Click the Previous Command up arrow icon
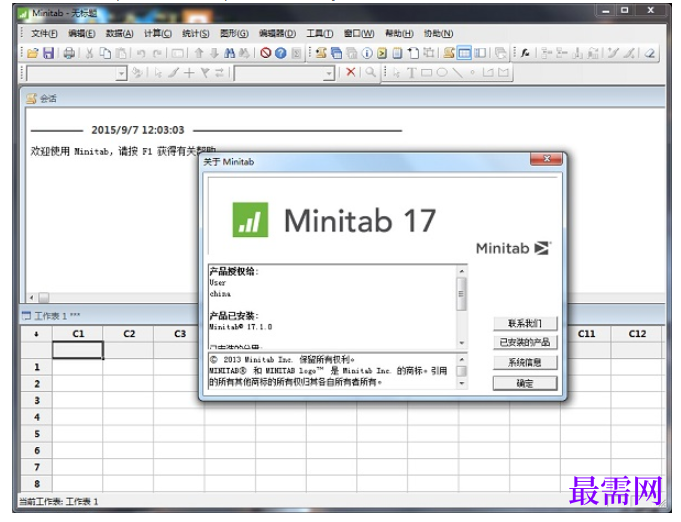The image size is (681, 522). [199, 53]
